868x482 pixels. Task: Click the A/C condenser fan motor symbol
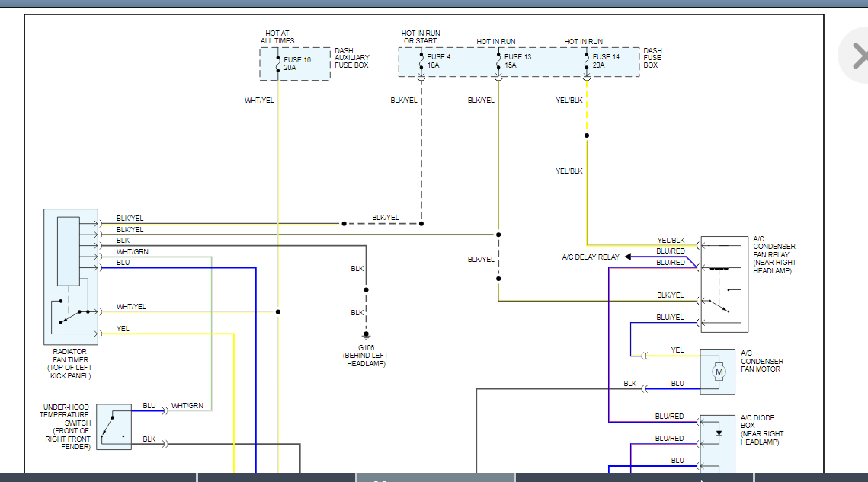[718, 372]
